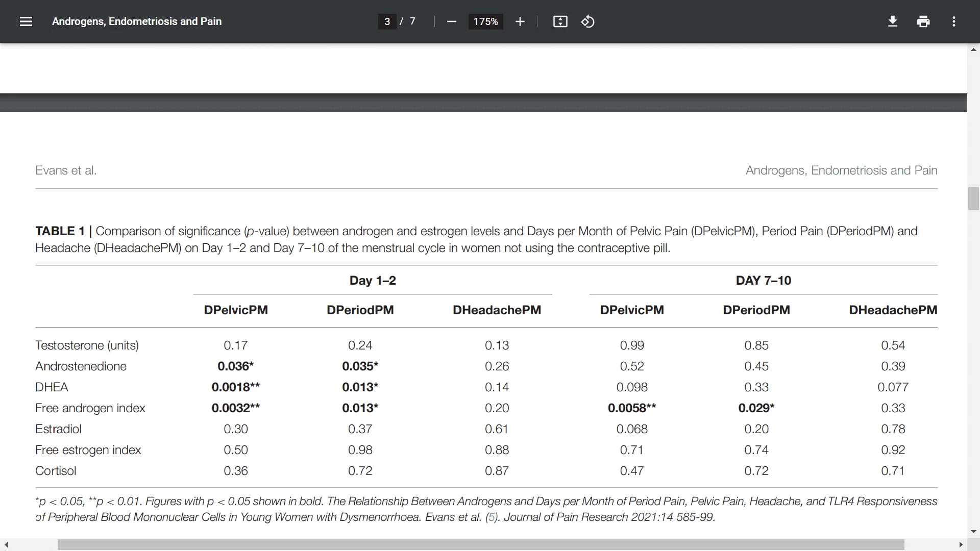Click the 'Cortisol' row label

(x=56, y=471)
